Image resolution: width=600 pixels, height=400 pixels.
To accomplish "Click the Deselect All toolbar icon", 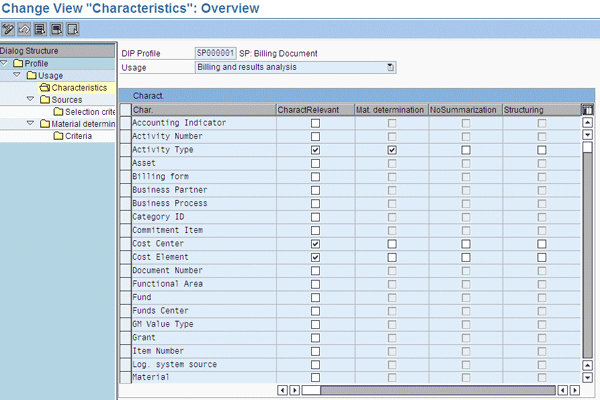I will tap(73, 29).
